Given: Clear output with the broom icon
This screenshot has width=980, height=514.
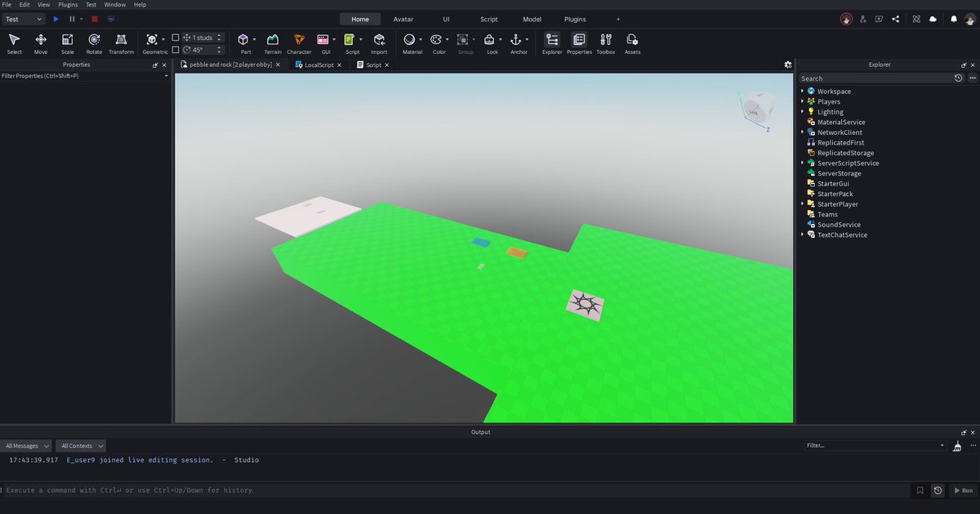Looking at the screenshot, I should [958, 445].
